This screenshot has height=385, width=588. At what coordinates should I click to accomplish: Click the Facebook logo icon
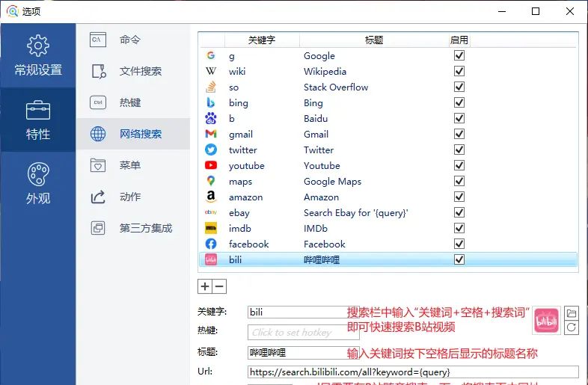coord(211,244)
